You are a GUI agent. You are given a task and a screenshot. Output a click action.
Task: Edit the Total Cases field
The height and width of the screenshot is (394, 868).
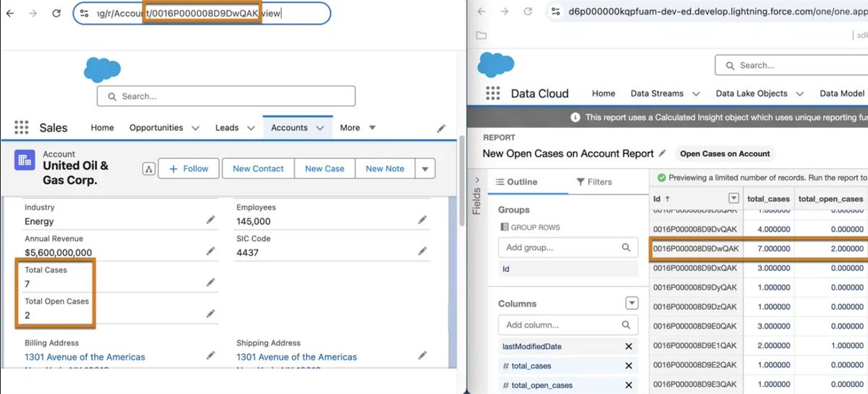click(210, 283)
